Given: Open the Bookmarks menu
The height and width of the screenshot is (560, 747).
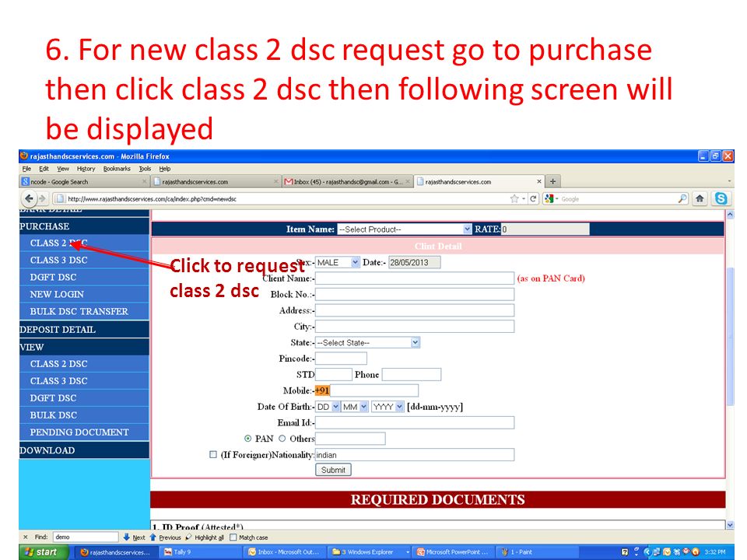Looking at the screenshot, I should pos(117,169).
